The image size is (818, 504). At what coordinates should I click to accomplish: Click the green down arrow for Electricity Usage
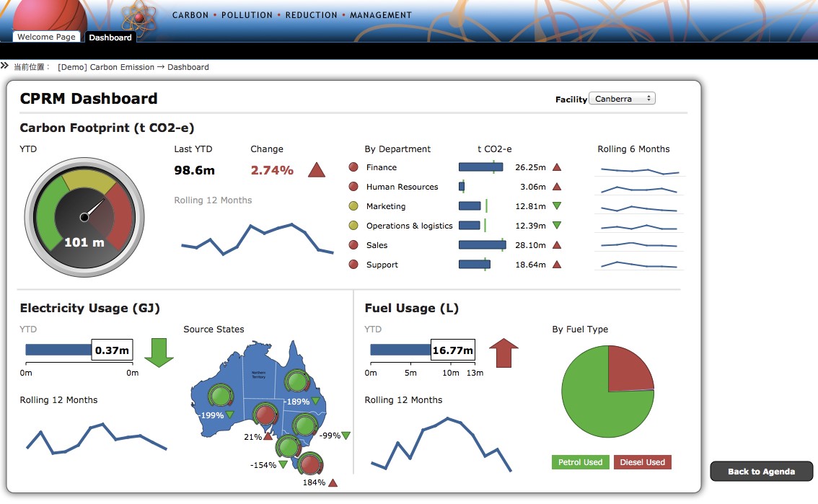coord(159,352)
